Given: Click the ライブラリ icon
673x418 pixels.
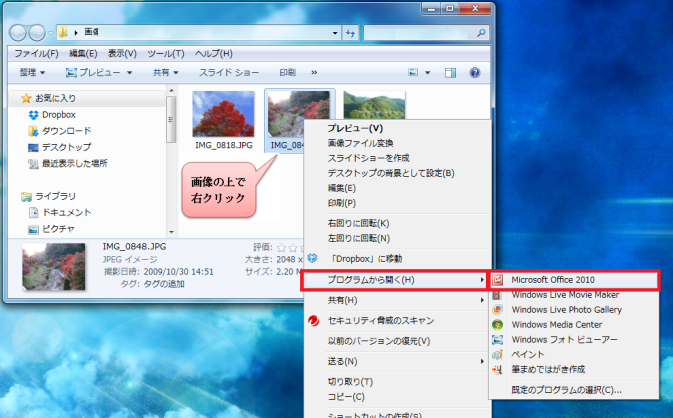Looking at the screenshot, I should [x=26, y=197].
